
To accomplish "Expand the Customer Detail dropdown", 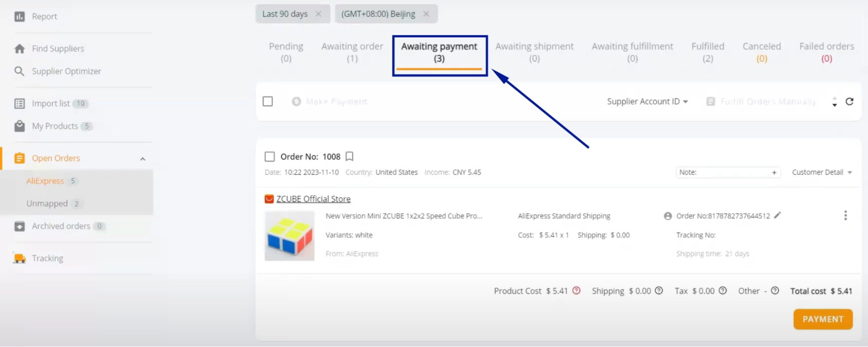I will (822, 172).
